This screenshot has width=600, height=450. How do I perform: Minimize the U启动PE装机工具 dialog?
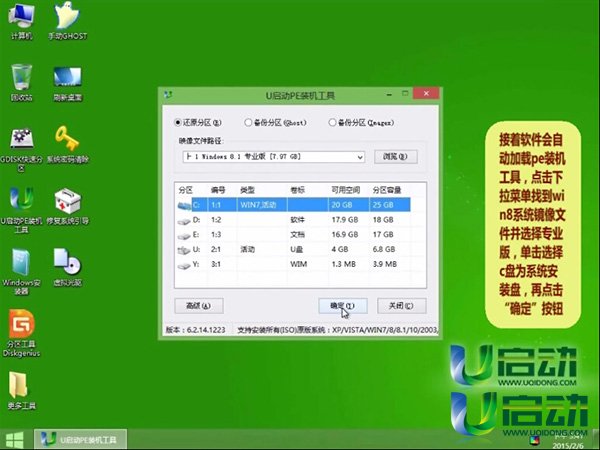pyautogui.click(x=389, y=94)
